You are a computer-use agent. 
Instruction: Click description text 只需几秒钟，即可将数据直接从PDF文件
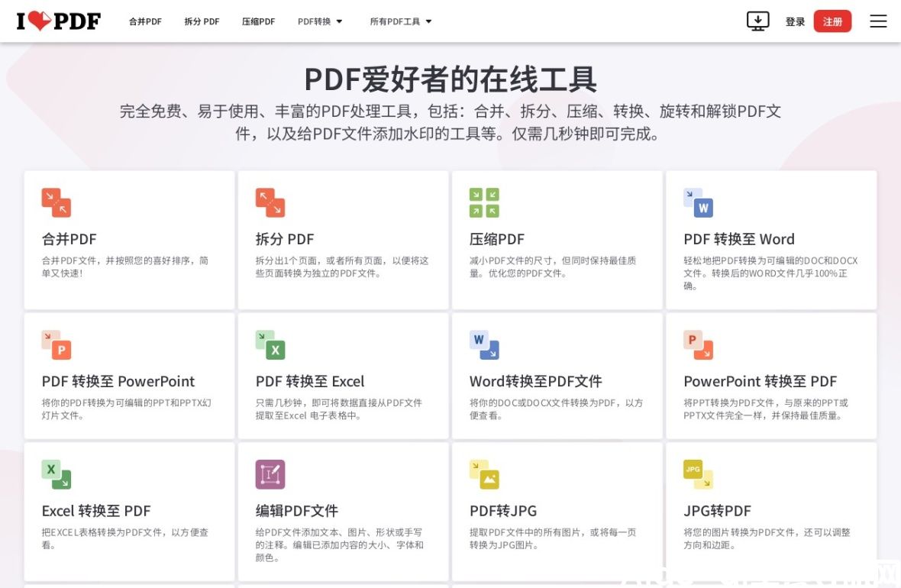[x=339, y=409]
